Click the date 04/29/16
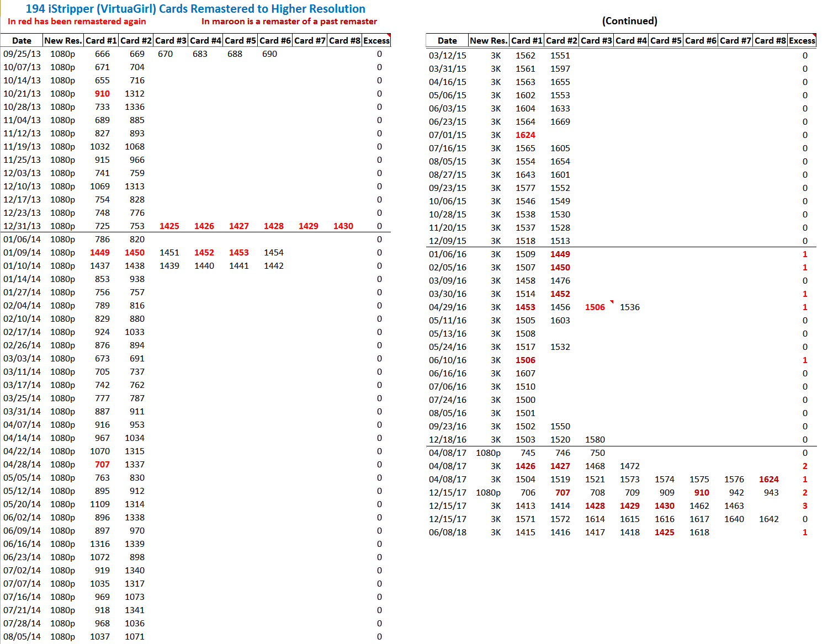Viewport: 833px width, 644px height. tap(448, 307)
